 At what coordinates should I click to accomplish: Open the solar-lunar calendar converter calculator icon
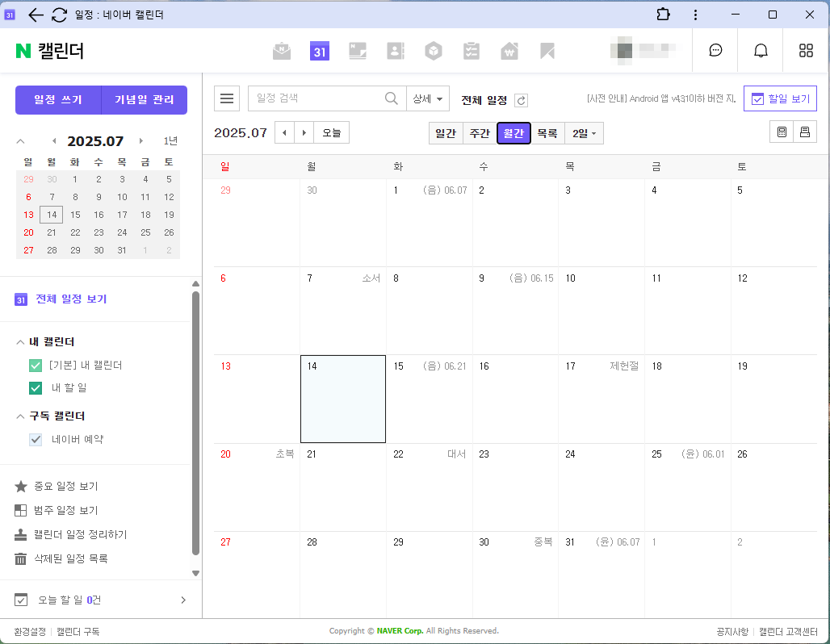[x=781, y=131]
